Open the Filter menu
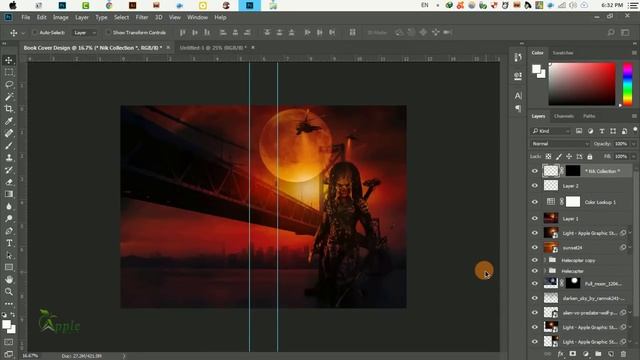Screen dimensions: 640x360 coord(142,17)
